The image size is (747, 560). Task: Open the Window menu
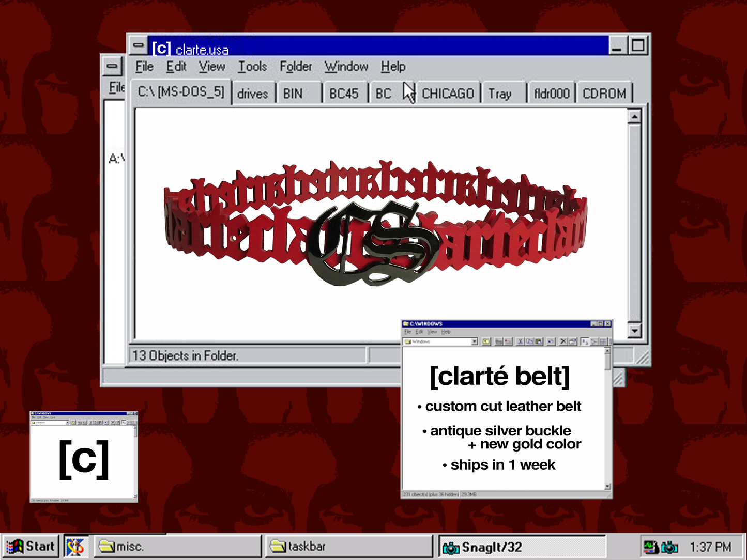(x=346, y=67)
